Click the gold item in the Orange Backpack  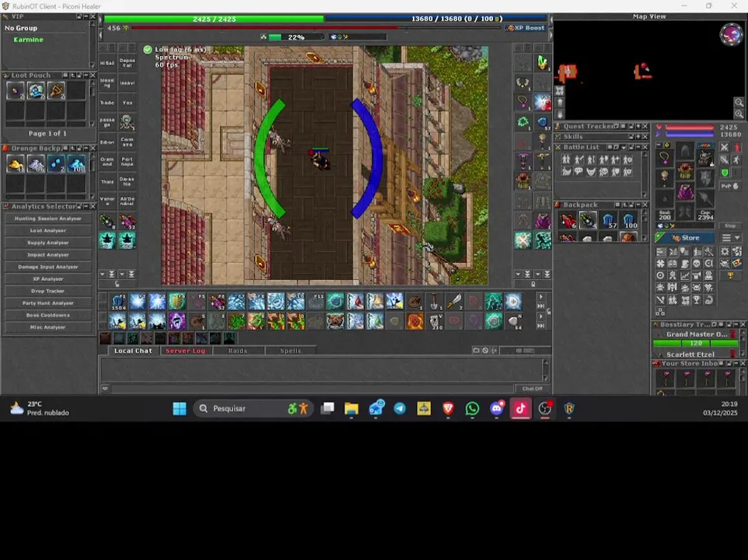pos(16,163)
